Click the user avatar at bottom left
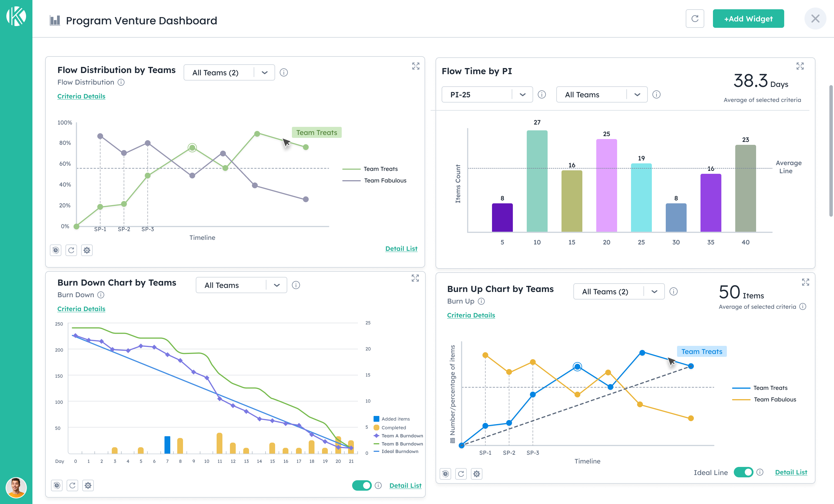The width and height of the screenshot is (834, 504). tap(16, 487)
